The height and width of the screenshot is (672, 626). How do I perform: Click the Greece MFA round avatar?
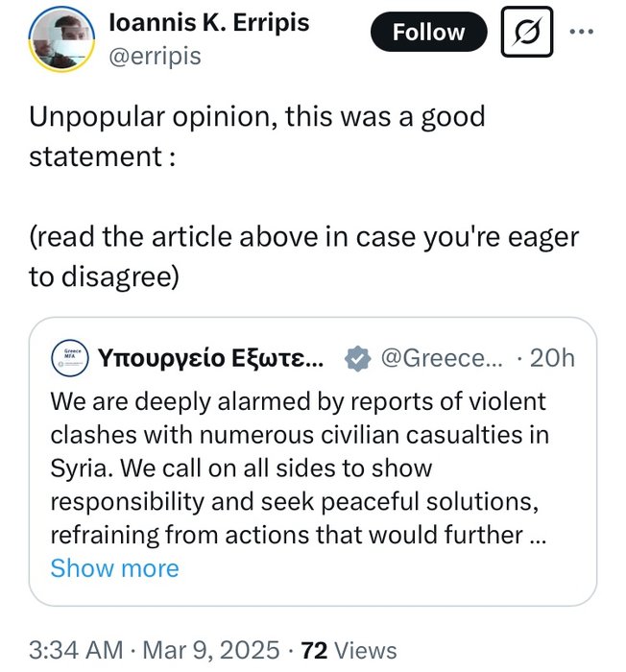tap(71, 359)
